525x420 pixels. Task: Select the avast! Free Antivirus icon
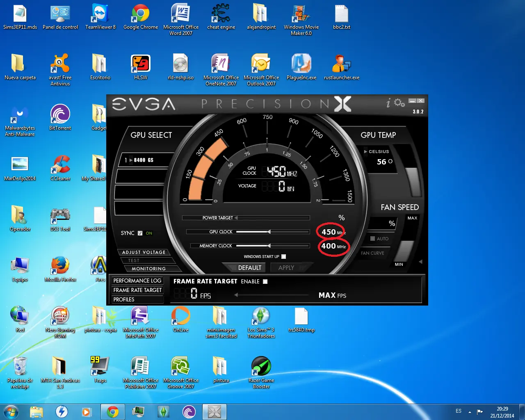click(60, 70)
